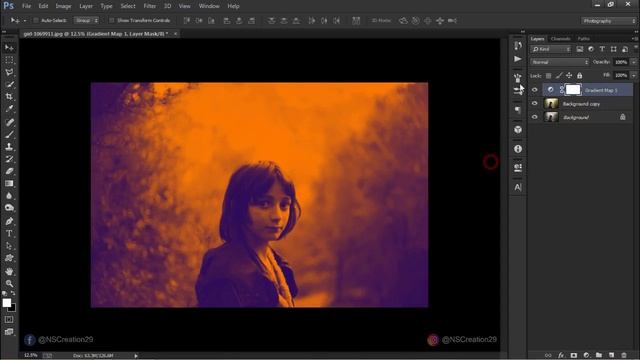Open the Info panel icon
Image resolution: width=640 pixels, height=360 pixels.
[x=518, y=149]
